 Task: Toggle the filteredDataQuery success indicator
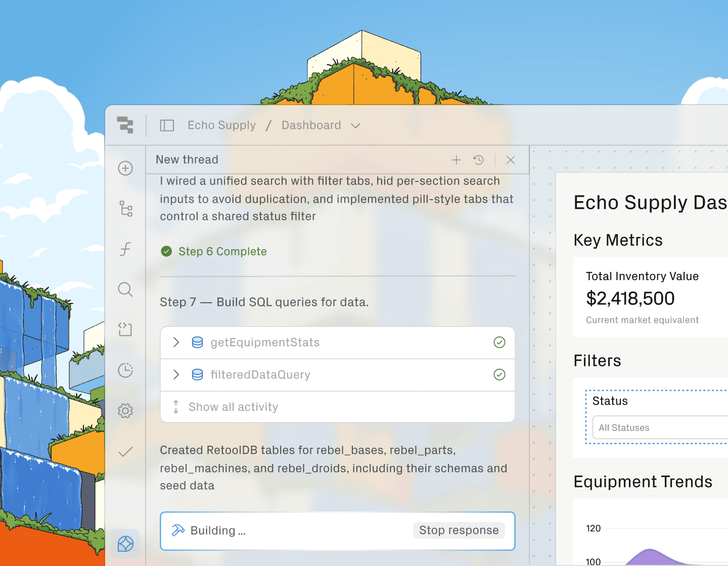pos(499,374)
